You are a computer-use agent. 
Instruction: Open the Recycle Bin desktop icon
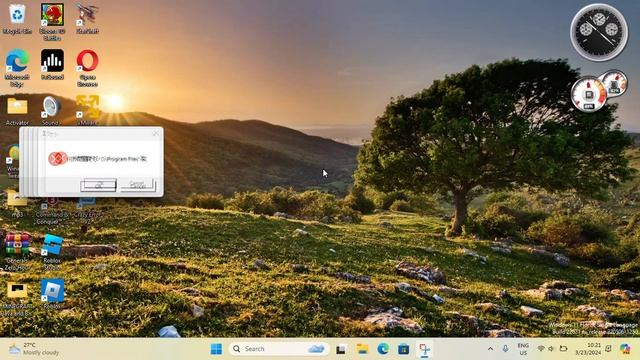pyautogui.click(x=17, y=18)
